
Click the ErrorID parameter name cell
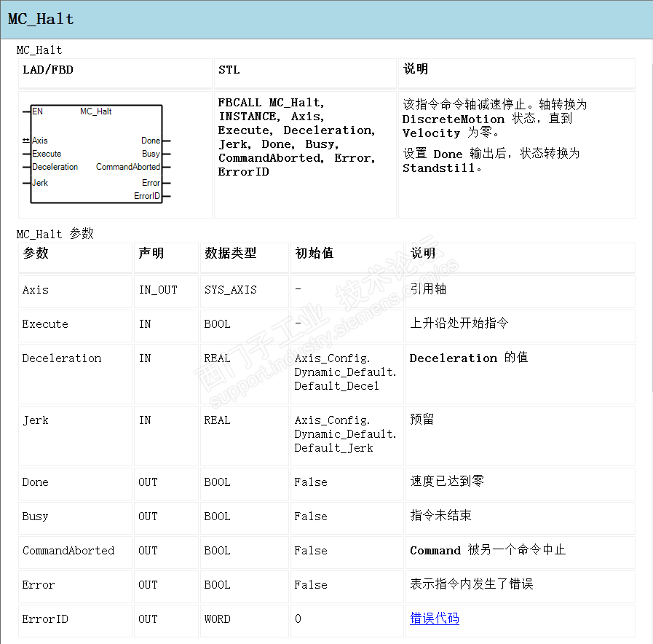coord(76,620)
